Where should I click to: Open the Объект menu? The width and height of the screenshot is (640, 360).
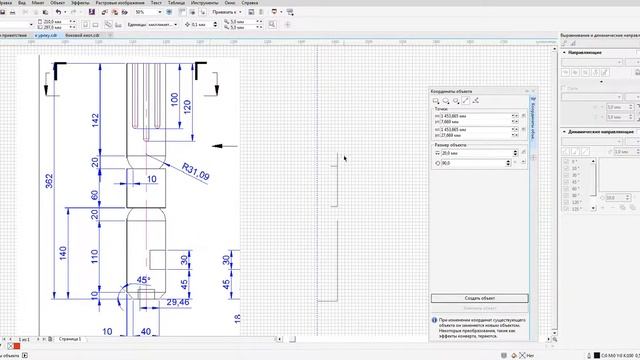click(x=57, y=3)
